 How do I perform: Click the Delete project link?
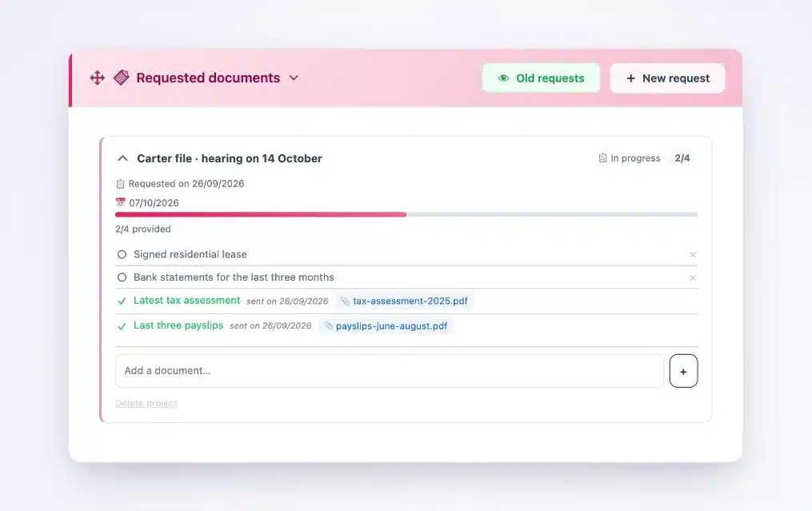pos(146,403)
